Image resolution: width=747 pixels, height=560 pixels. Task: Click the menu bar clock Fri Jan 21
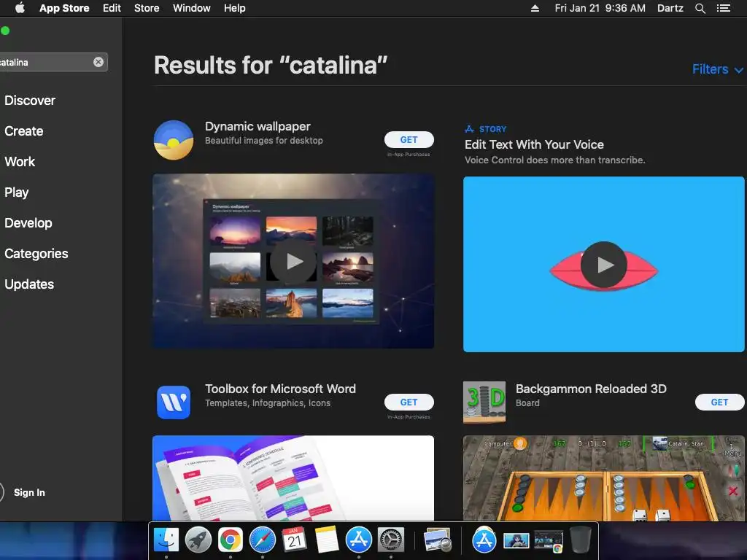pos(600,8)
